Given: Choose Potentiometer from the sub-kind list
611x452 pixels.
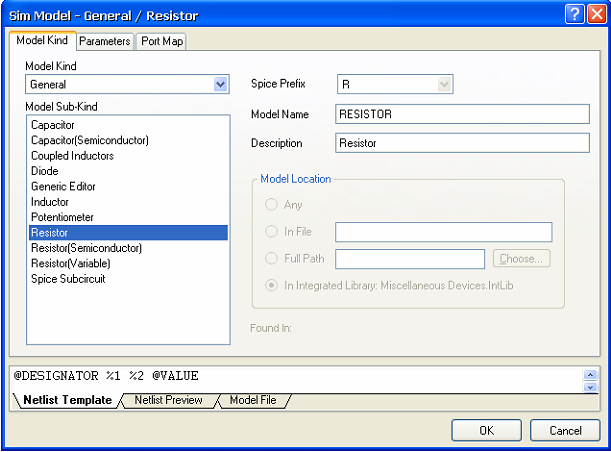Looking at the screenshot, I should click(x=62, y=217).
